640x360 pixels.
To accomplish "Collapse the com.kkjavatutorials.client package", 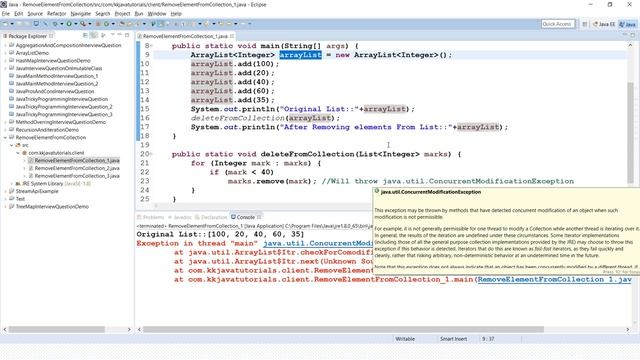I will point(18,153).
